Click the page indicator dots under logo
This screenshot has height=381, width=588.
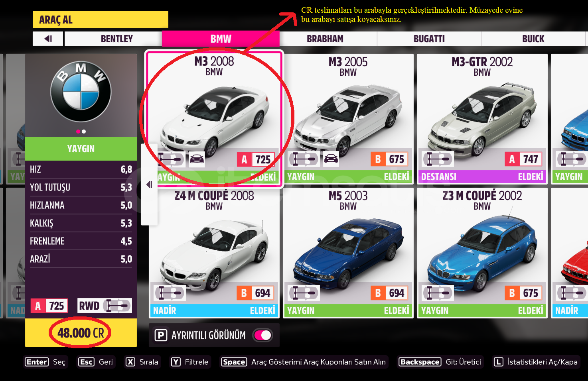pyautogui.click(x=81, y=132)
